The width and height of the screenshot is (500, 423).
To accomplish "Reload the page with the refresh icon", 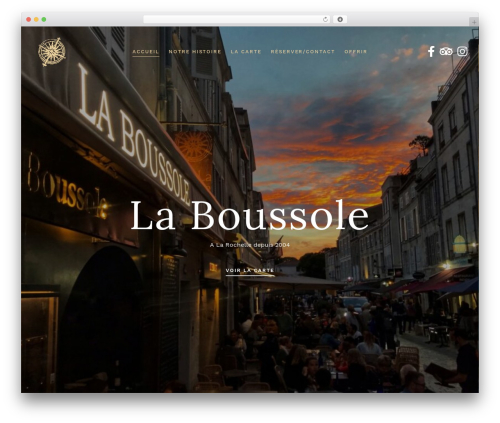I will (325, 19).
